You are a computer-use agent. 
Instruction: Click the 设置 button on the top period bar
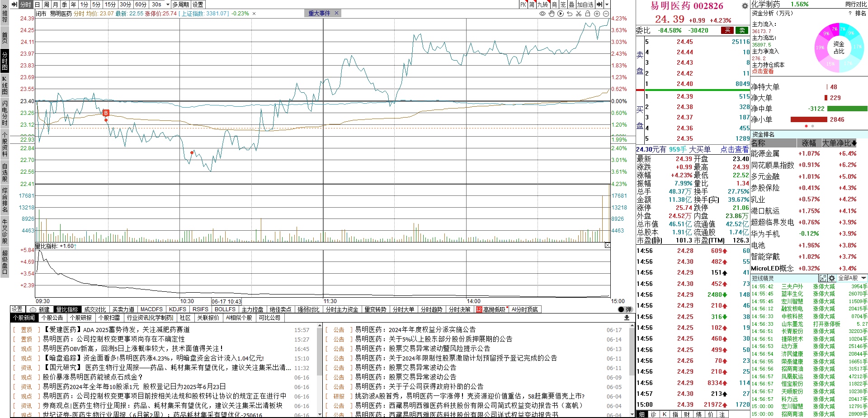pos(198,5)
